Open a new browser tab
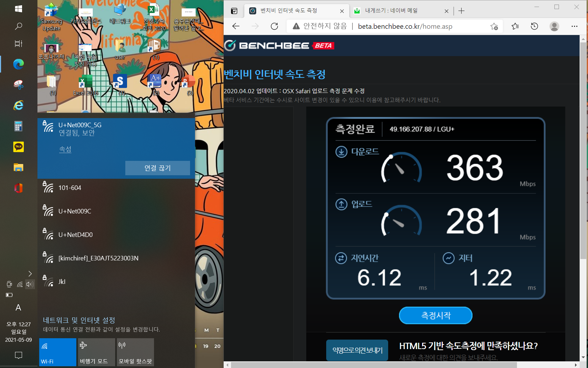The image size is (588, 368). pos(461,11)
